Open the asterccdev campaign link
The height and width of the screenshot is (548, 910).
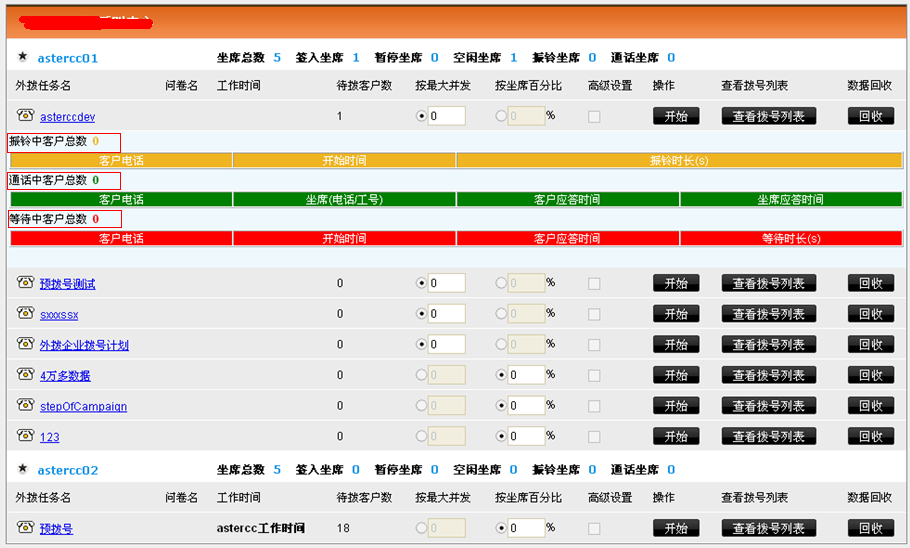coord(68,117)
